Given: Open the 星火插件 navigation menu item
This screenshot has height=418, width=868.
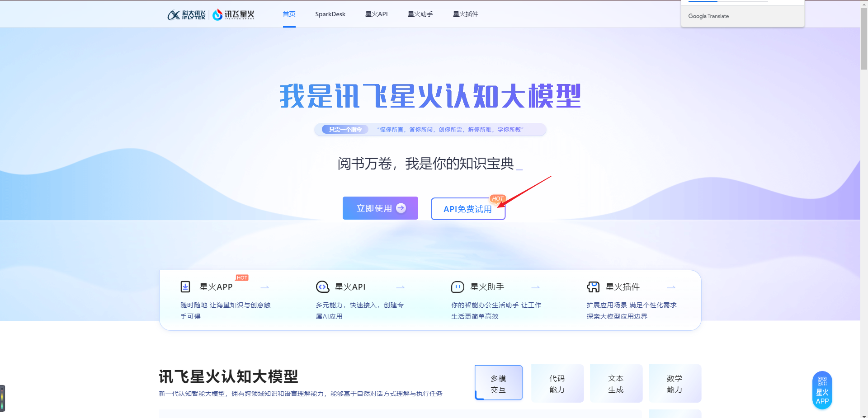Looking at the screenshot, I should [x=465, y=14].
